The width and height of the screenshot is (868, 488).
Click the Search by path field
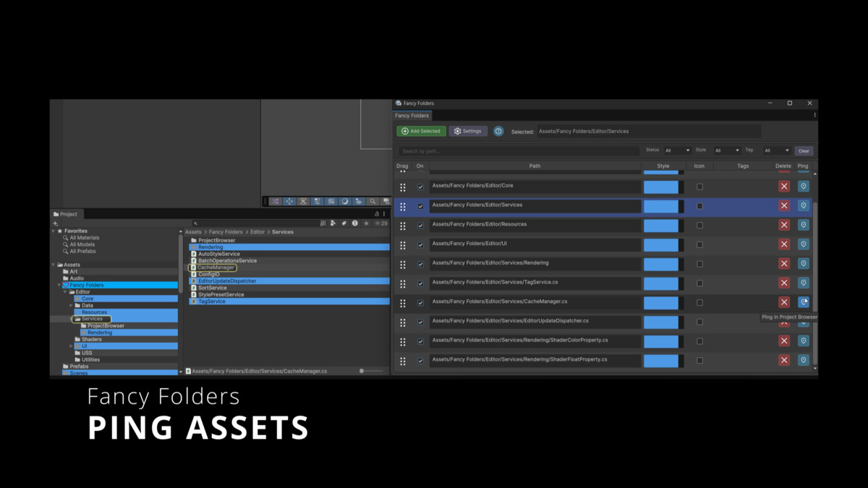point(519,151)
